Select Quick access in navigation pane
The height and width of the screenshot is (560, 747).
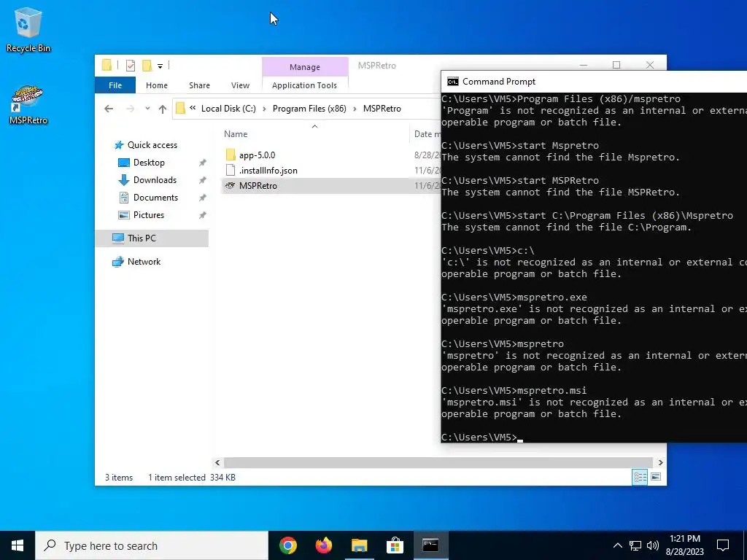(152, 145)
